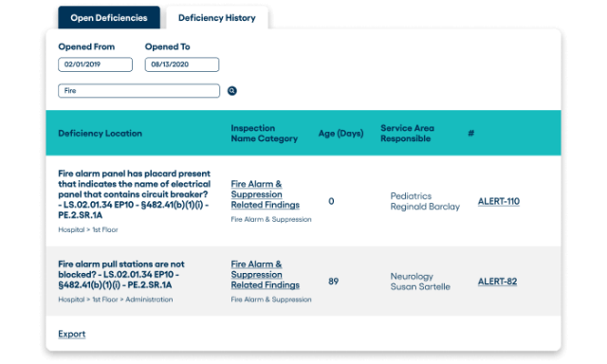This screenshot has height=364, width=607.
Task: Focus the search field containing Fire
Action: pos(139,91)
